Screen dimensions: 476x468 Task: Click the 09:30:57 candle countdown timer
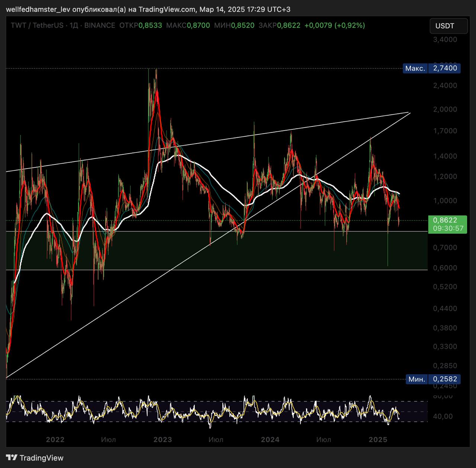448,228
